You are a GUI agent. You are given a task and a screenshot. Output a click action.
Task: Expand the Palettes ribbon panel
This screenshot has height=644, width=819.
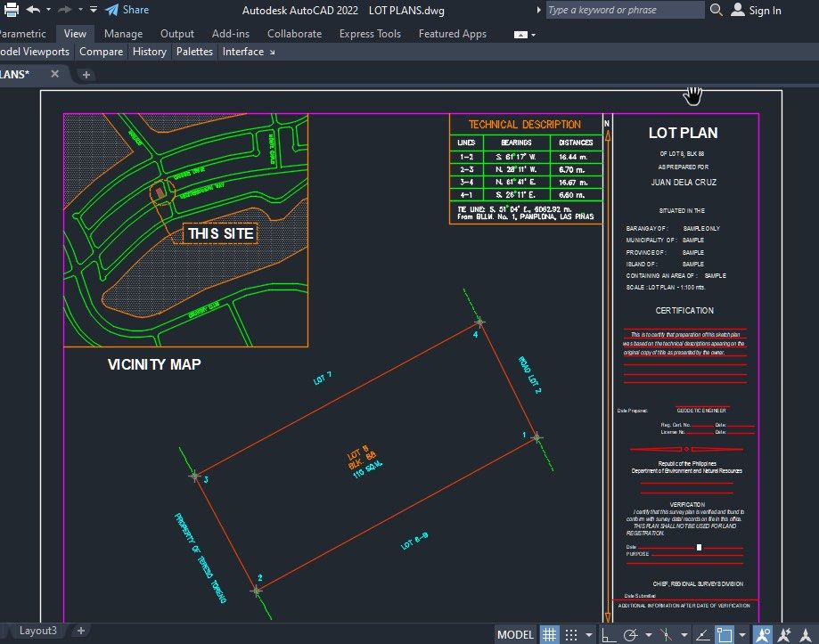pos(194,52)
